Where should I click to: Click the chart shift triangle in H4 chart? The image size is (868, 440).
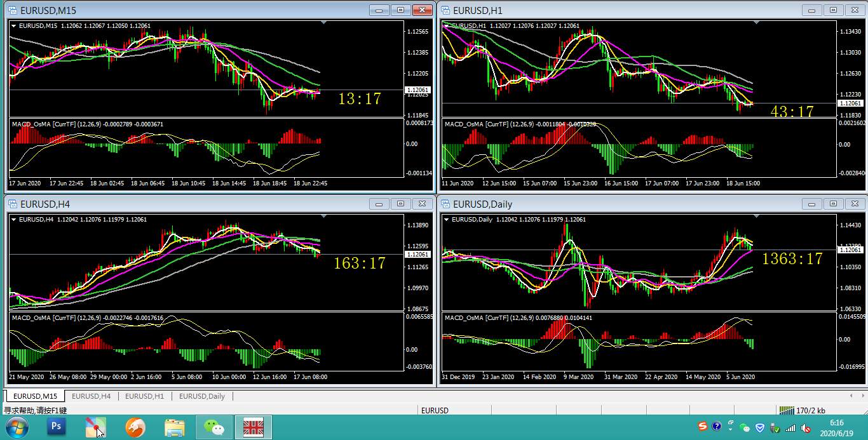(x=325, y=217)
